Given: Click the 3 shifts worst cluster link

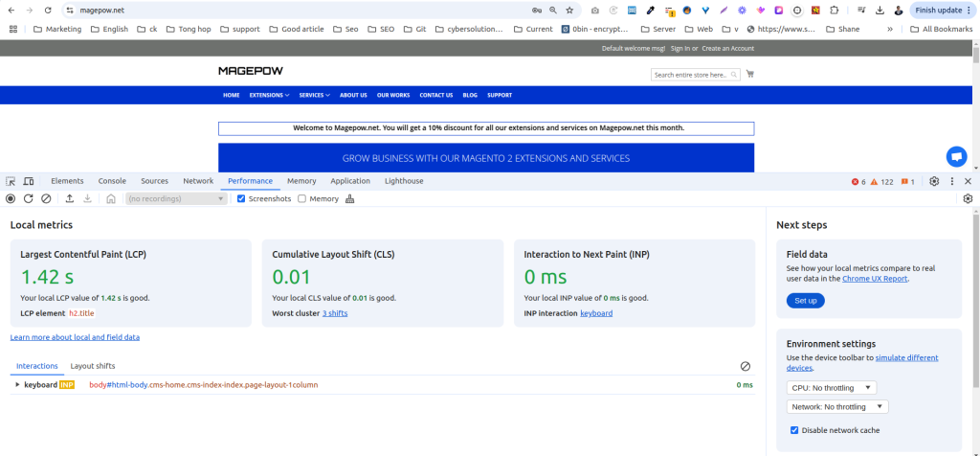Looking at the screenshot, I should pos(335,313).
